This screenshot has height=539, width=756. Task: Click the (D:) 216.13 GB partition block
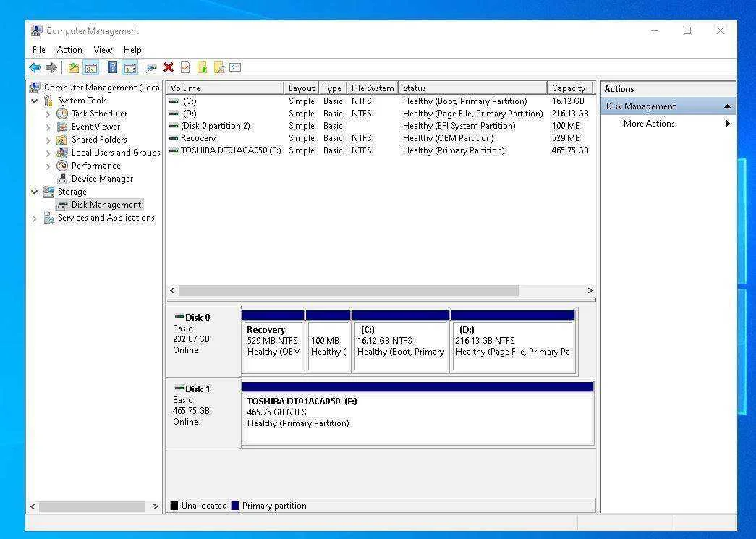point(513,341)
